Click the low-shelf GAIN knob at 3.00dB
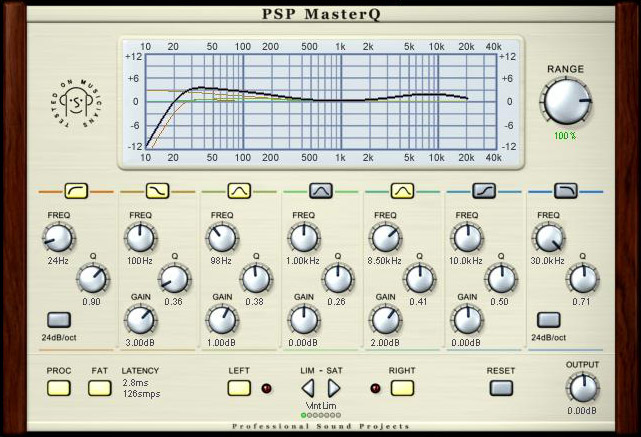 140,320
